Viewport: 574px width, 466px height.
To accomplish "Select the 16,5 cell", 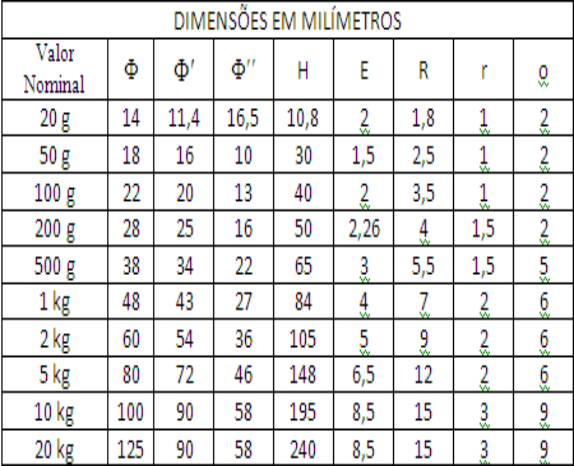I will [x=243, y=118].
